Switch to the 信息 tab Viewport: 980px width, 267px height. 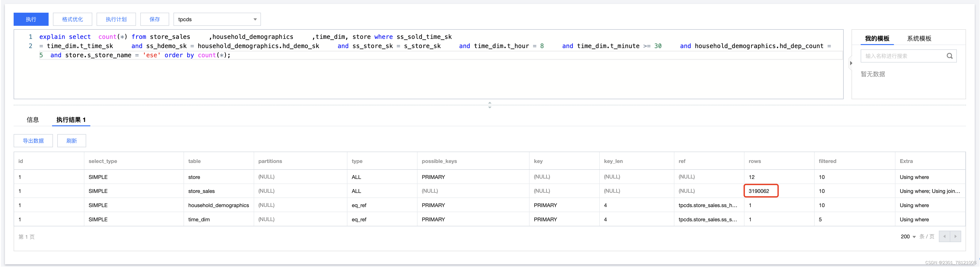[x=33, y=120]
